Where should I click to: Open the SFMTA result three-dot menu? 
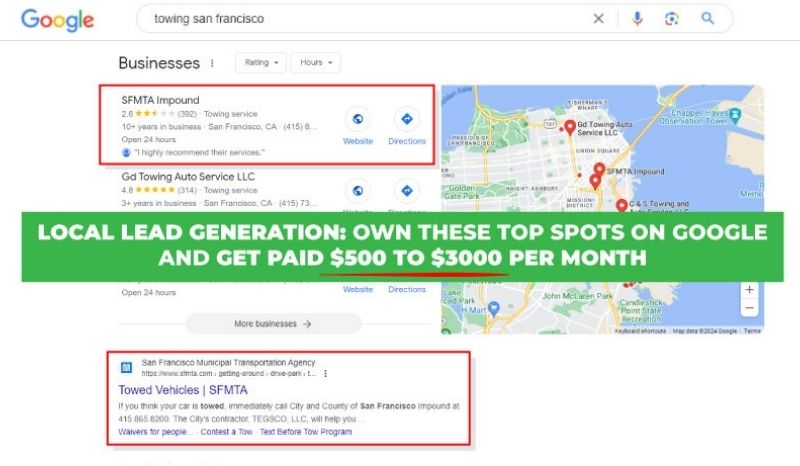pyautogui.click(x=326, y=374)
